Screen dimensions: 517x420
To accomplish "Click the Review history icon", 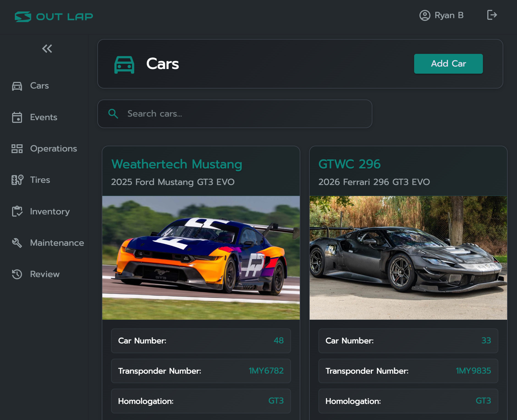I will tap(17, 274).
